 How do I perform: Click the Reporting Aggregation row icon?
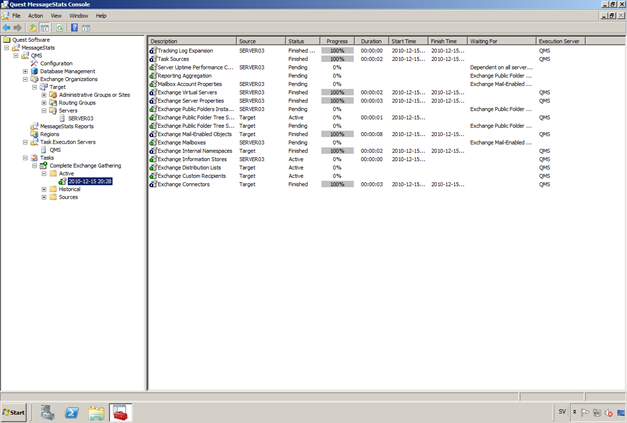[153, 76]
